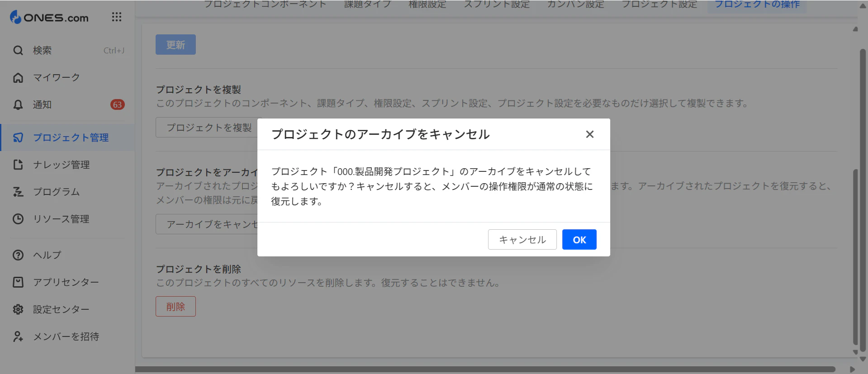Click the horizontal scrollbar at bottom
868x374 pixels.
(485, 369)
